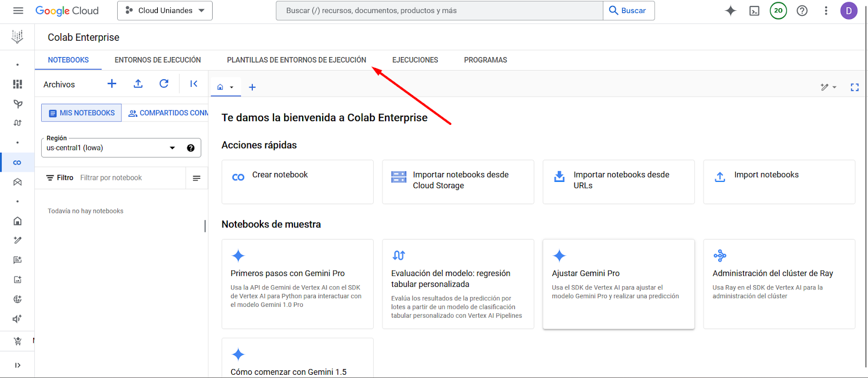
Task: Click Importar notebooks desde URLs
Action: point(618,182)
